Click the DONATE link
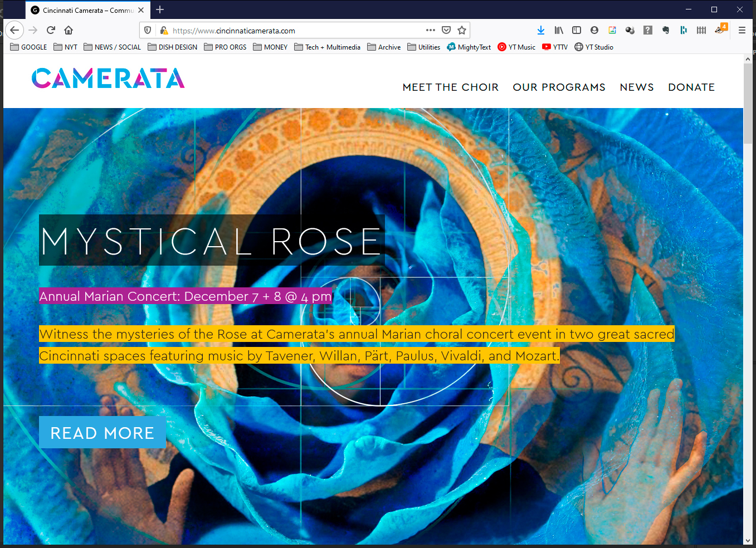Viewport: 756px width, 548px height. (x=691, y=87)
